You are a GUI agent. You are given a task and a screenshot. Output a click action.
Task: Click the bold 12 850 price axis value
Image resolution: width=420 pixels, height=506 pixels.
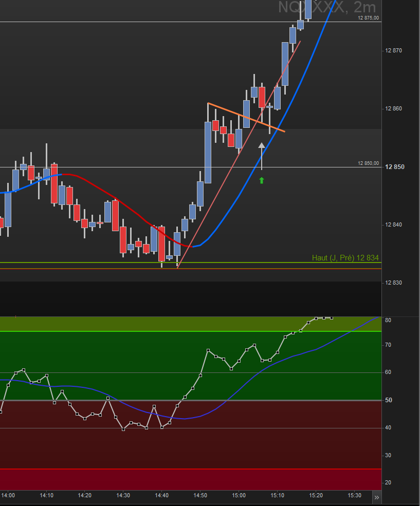[x=394, y=167]
